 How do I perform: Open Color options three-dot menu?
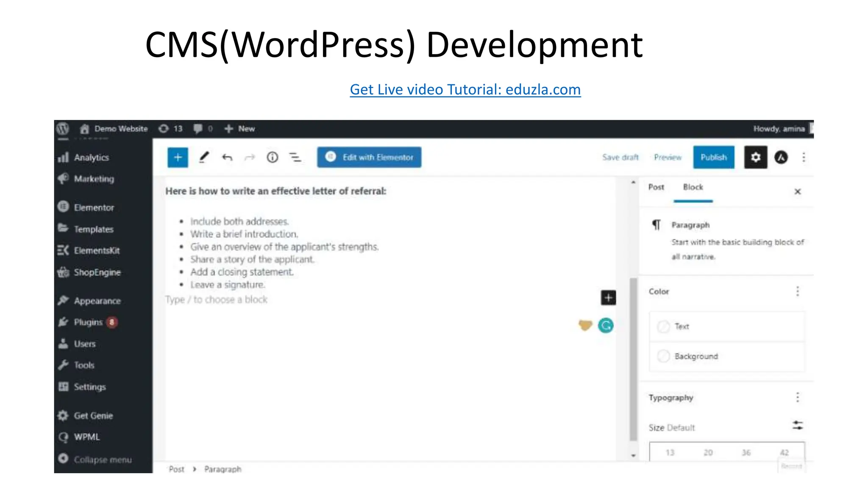[x=798, y=291]
